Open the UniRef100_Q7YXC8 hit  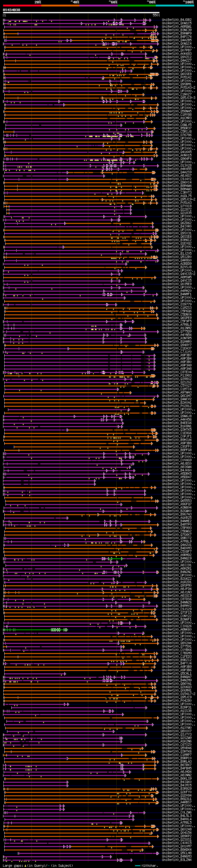[177, 206]
